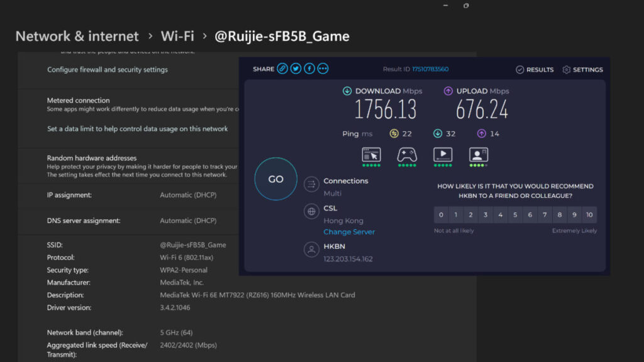Open Speedtest Results history

tap(535, 70)
